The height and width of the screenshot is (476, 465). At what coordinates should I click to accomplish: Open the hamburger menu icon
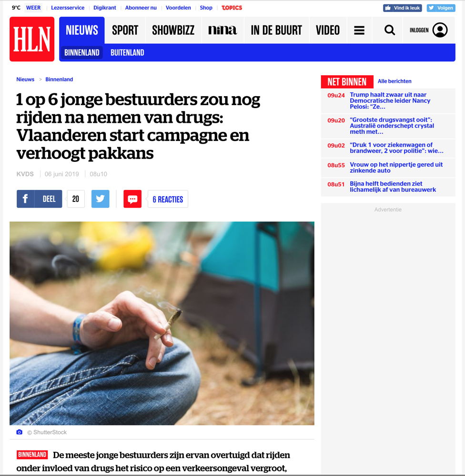[359, 30]
